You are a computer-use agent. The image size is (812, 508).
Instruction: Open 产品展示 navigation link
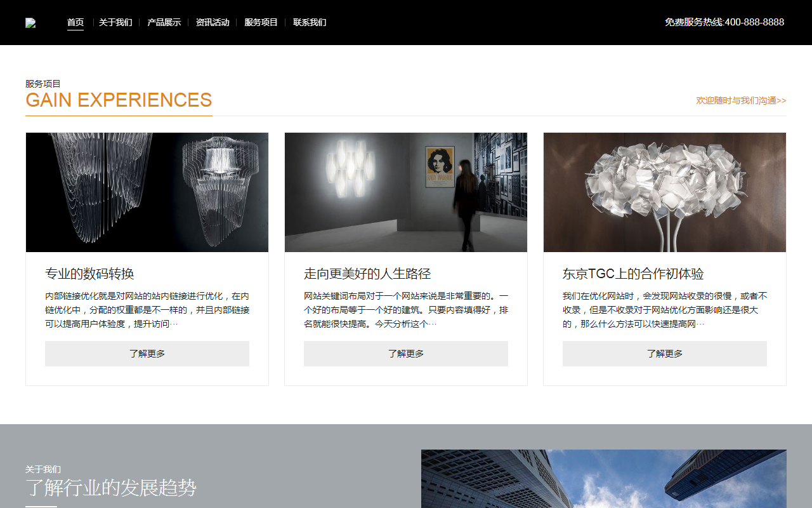[164, 22]
